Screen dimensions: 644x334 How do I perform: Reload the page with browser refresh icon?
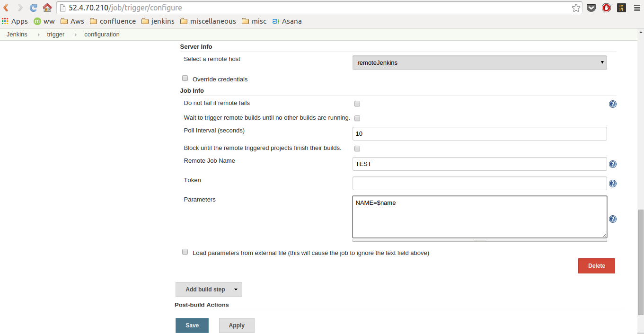click(33, 8)
